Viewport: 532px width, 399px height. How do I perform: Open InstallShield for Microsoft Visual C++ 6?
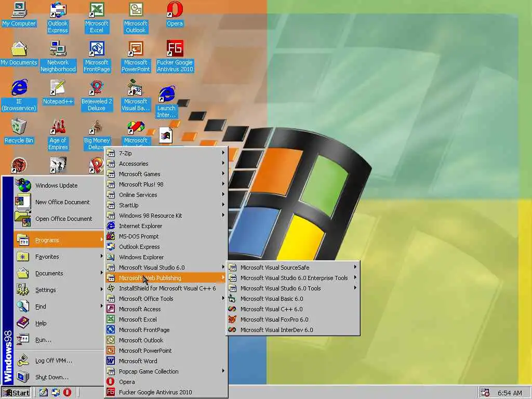[166, 288]
